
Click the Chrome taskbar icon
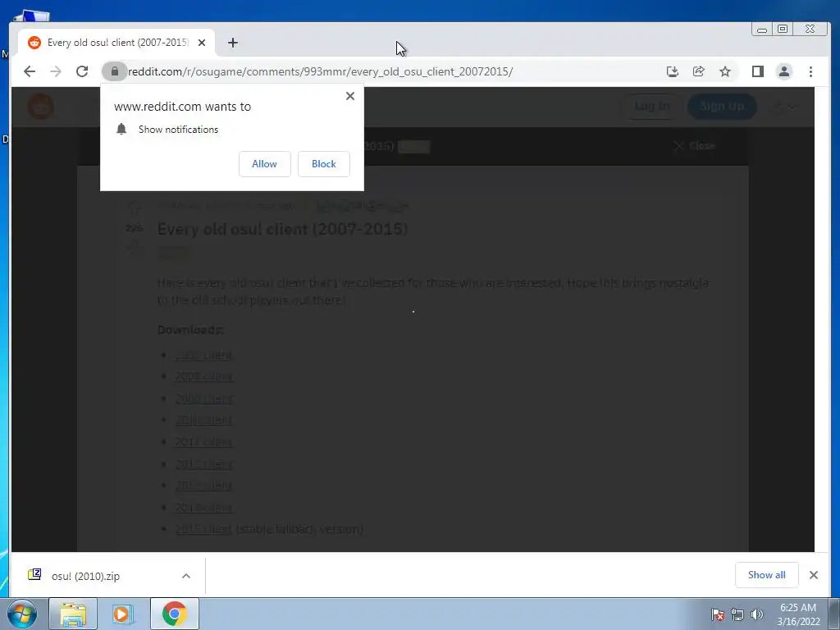click(x=174, y=614)
